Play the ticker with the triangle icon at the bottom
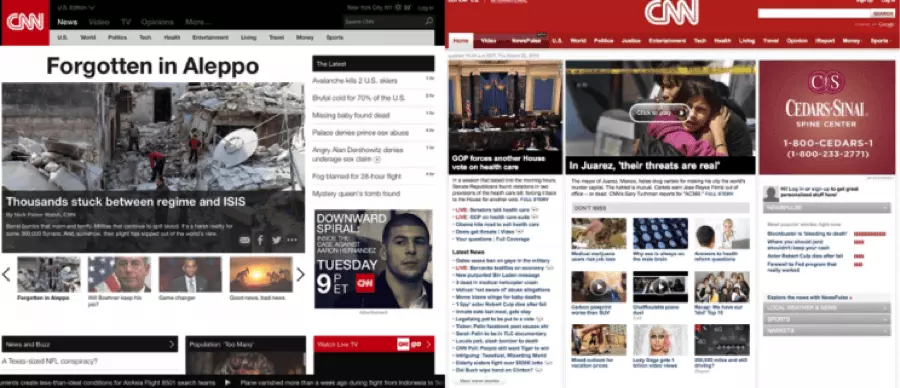The height and width of the screenshot is (388, 900). (228, 382)
